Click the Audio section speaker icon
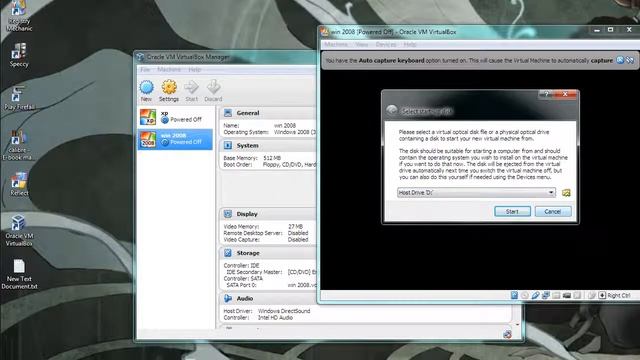The image size is (640, 360). pos(228,298)
